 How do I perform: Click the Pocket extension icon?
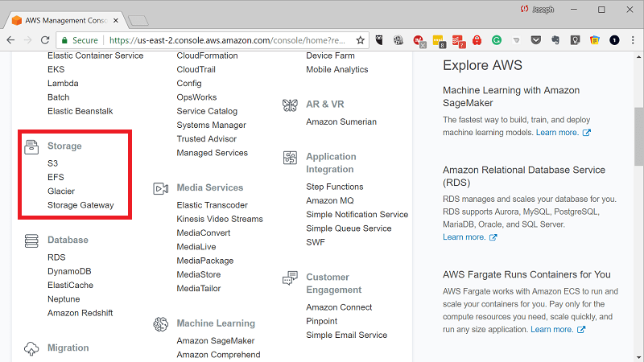point(535,40)
